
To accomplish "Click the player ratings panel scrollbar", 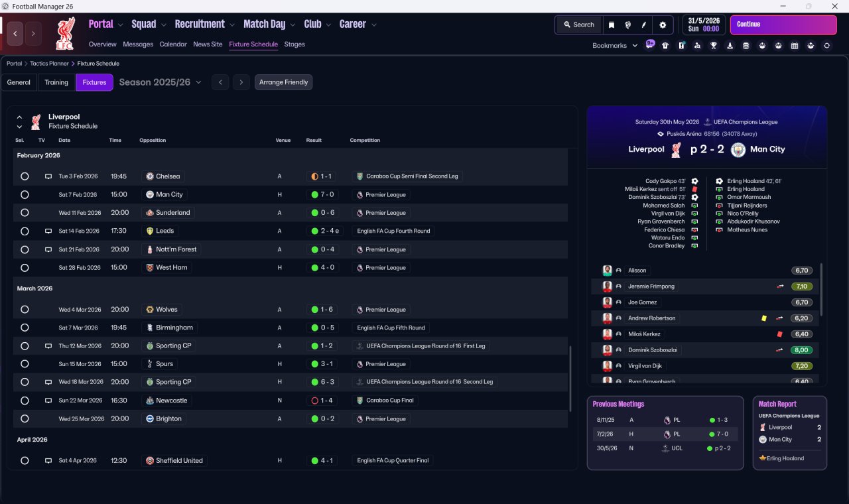I will tap(821, 289).
